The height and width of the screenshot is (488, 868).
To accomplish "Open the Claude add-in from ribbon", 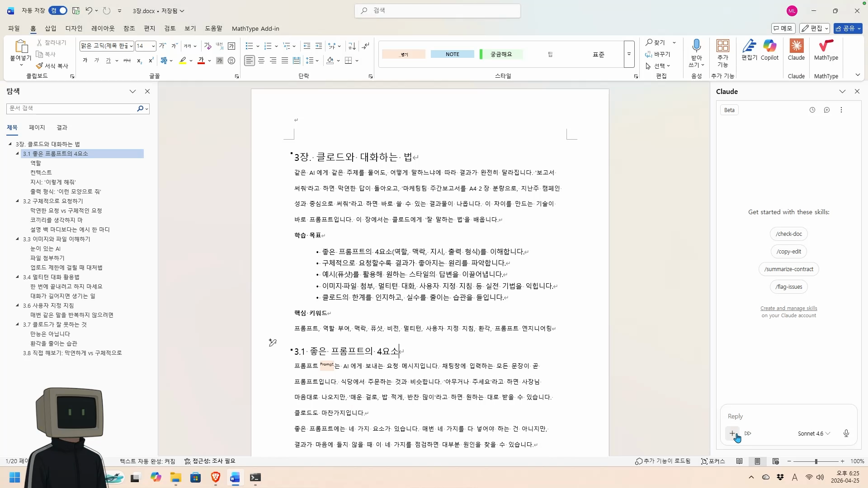I will (x=796, y=50).
